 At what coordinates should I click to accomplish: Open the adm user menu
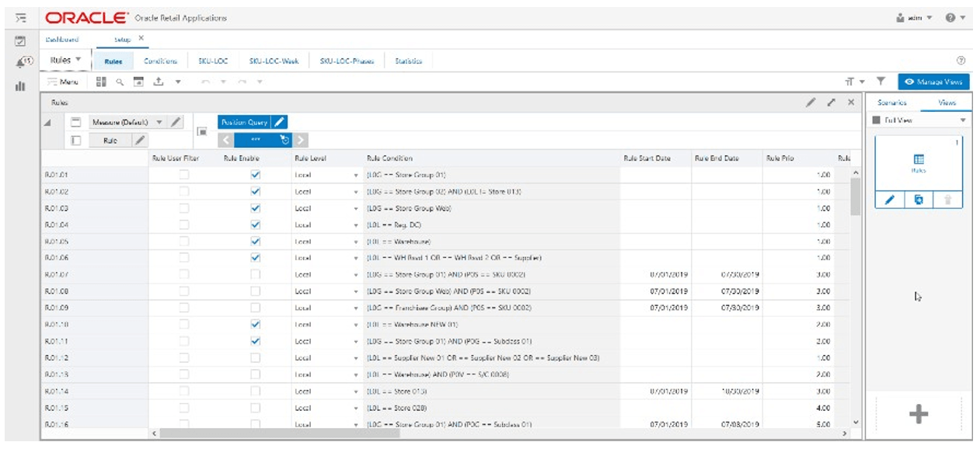point(914,17)
